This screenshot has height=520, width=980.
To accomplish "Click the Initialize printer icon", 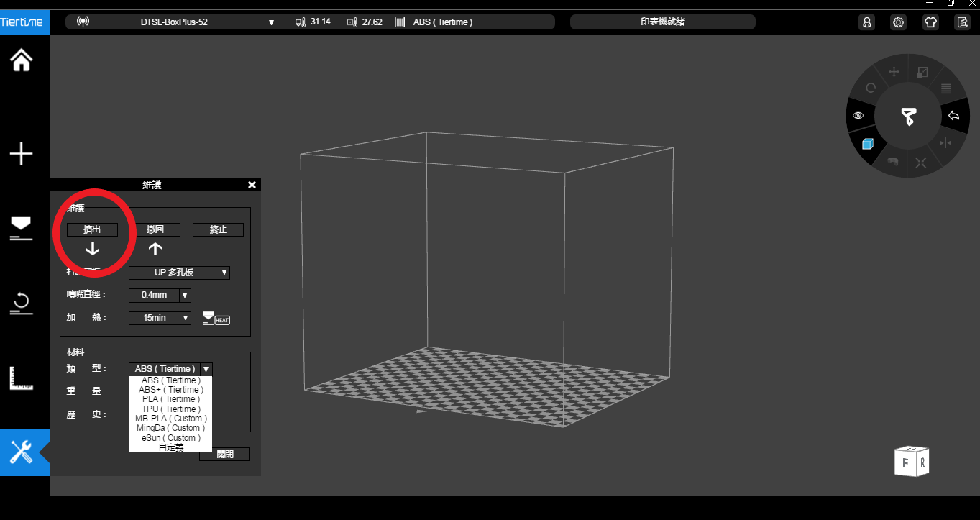I will (x=22, y=303).
